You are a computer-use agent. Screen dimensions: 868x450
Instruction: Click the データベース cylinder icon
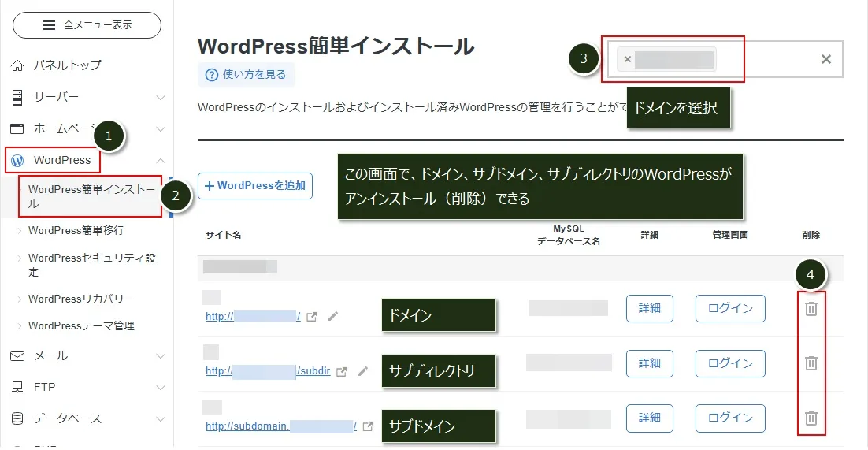point(17,418)
